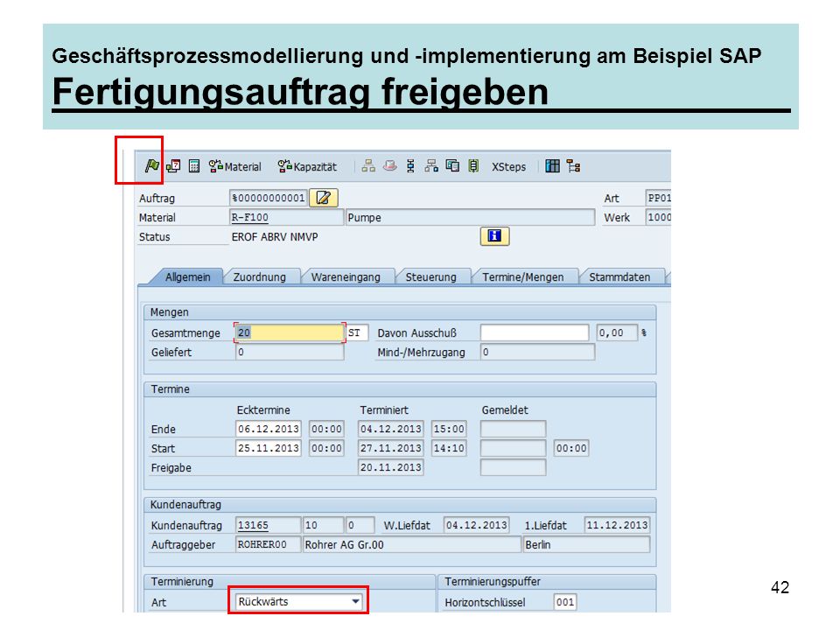Click Terminiert Ende time 15:00
Screen dimensions: 840x630
point(449,429)
